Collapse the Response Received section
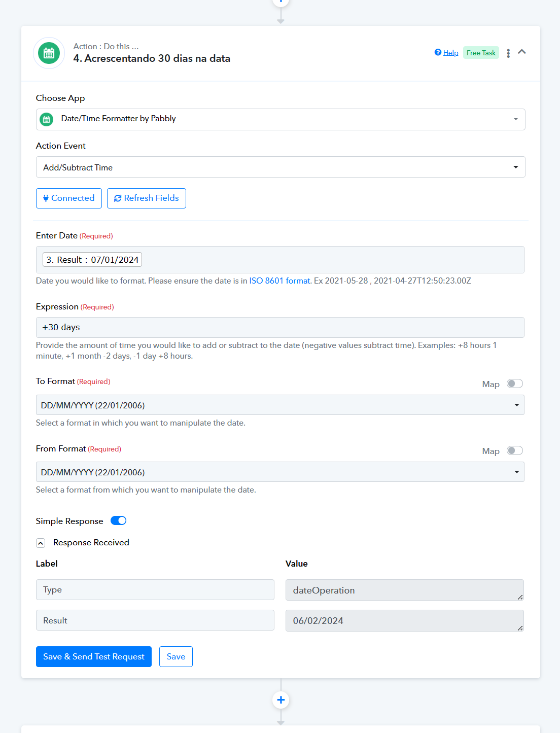 [41, 543]
